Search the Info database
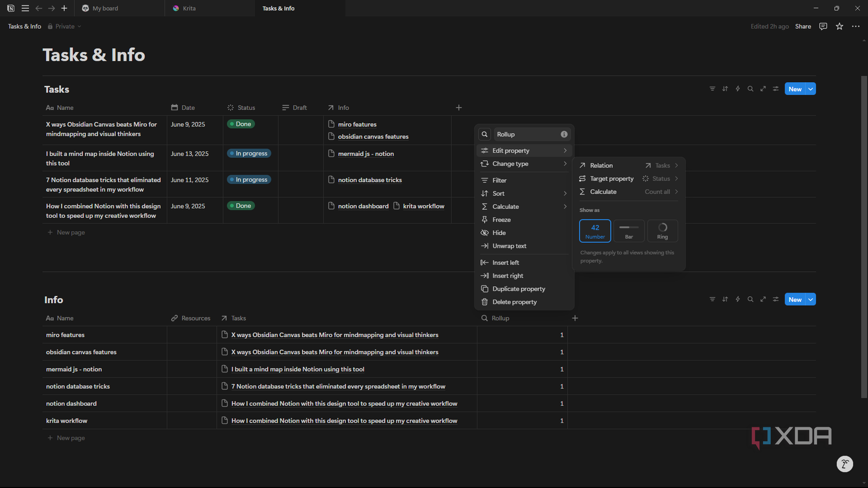868x488 pixels. tap(751, 300)
